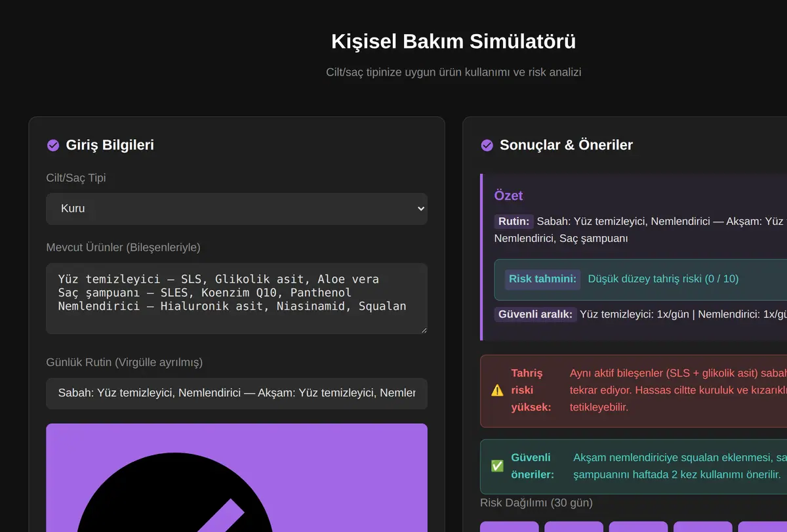Click the Güvenli öneriler: label

point(533,466)
